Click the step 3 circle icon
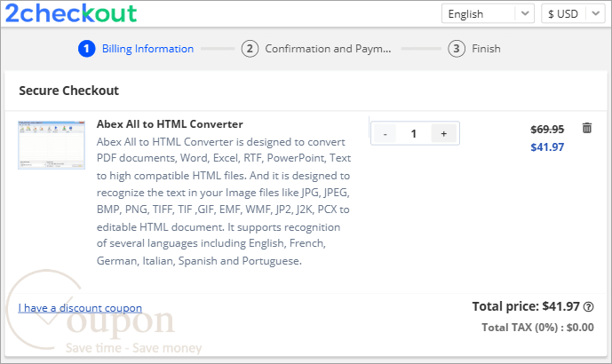 (457, 49)
